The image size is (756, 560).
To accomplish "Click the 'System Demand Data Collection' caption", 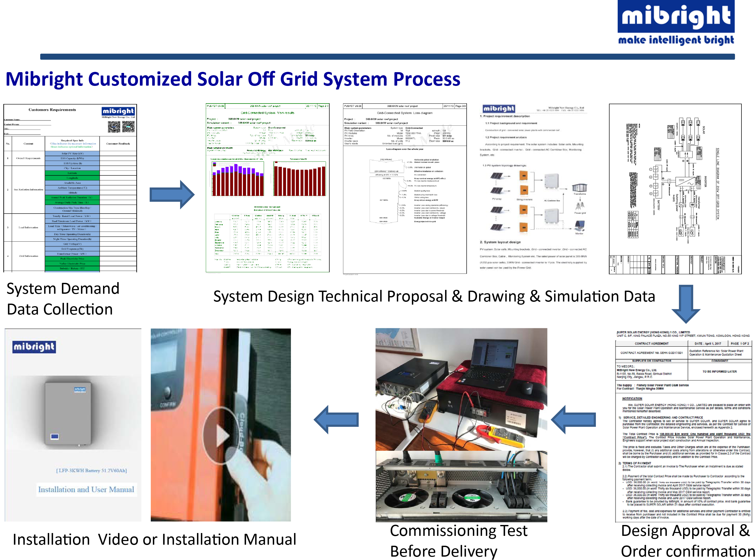I will click(63, 299).
